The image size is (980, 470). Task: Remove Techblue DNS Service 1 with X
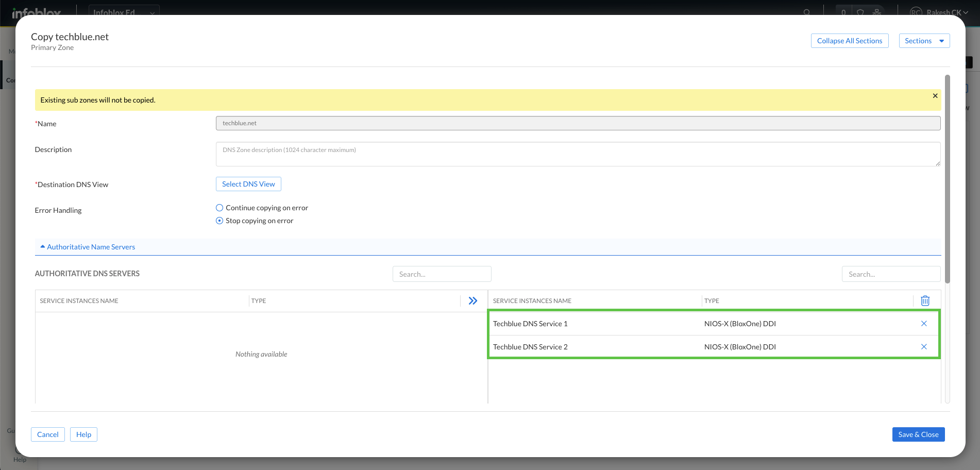[x=923, y=324]
